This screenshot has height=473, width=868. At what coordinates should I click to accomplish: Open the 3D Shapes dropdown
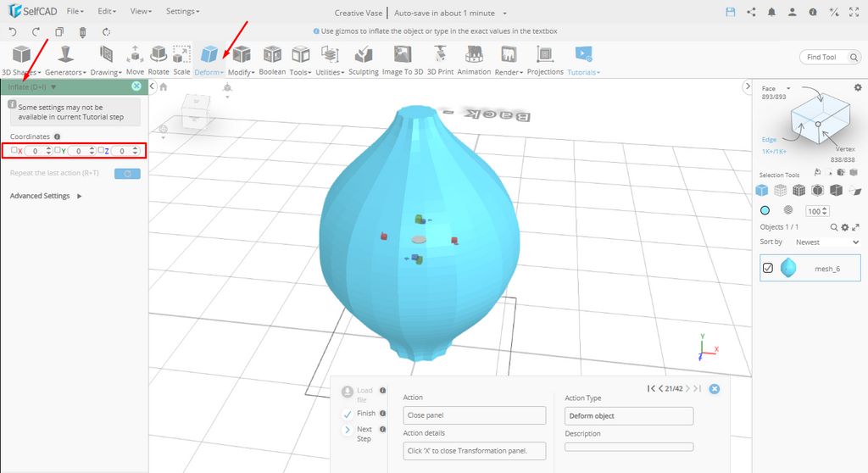[21, 60]
